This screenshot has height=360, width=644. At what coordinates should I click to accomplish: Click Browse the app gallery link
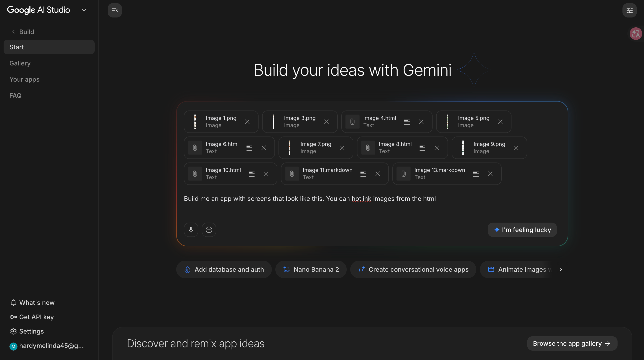[572, 343]
